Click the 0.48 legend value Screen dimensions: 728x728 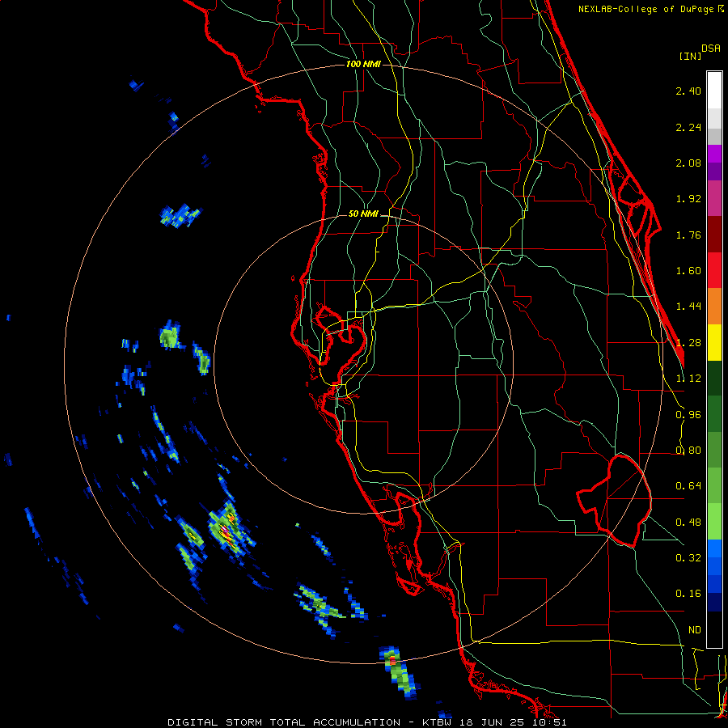point(688,523)
